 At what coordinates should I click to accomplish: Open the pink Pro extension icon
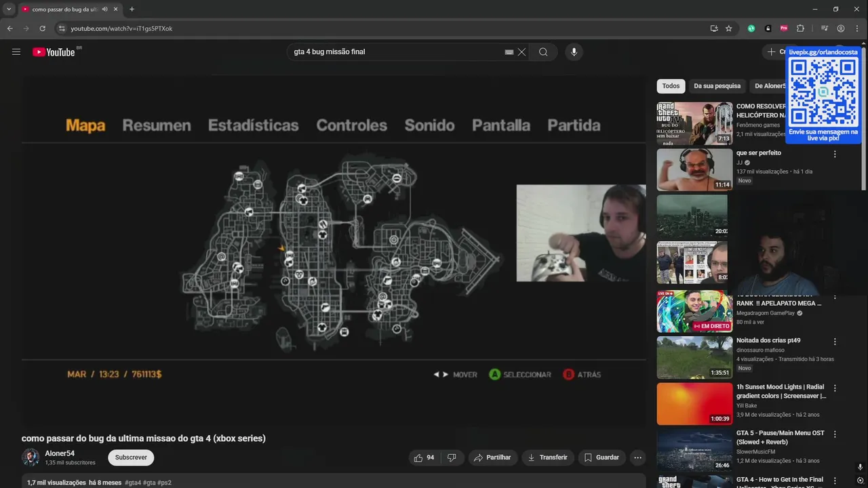784,28
